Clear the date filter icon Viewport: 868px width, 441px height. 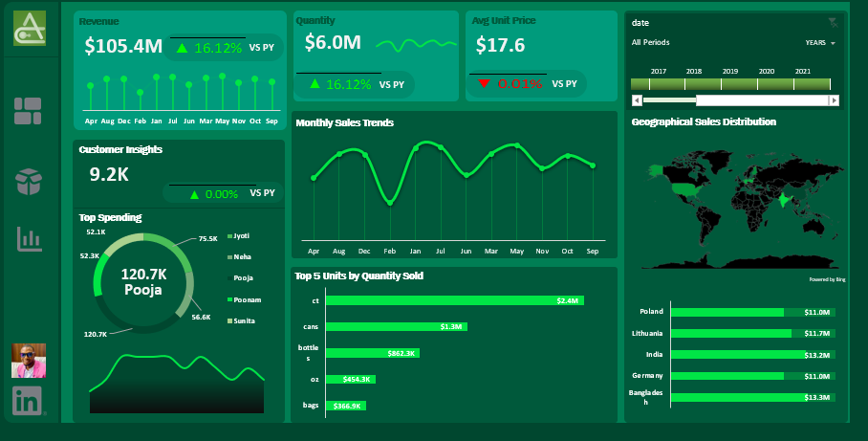tap(833, 23)
